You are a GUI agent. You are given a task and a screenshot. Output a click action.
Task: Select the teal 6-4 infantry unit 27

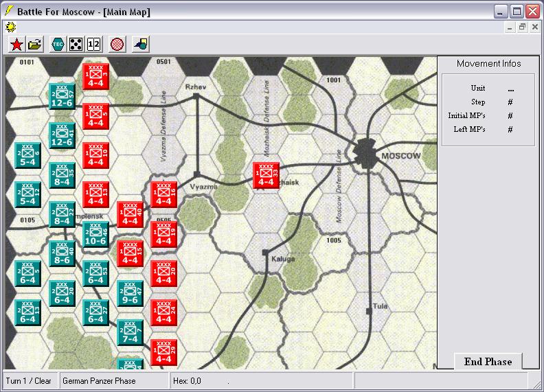(x=95, y=313)
